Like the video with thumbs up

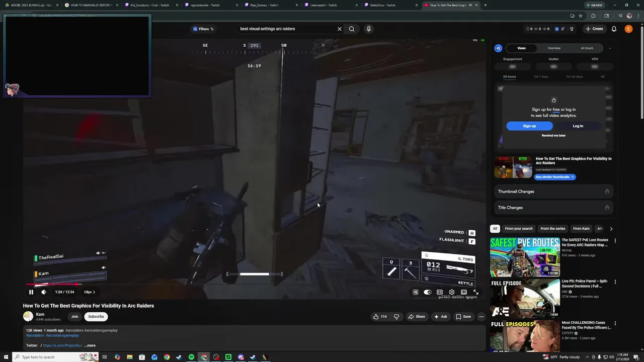pos(380,317)
